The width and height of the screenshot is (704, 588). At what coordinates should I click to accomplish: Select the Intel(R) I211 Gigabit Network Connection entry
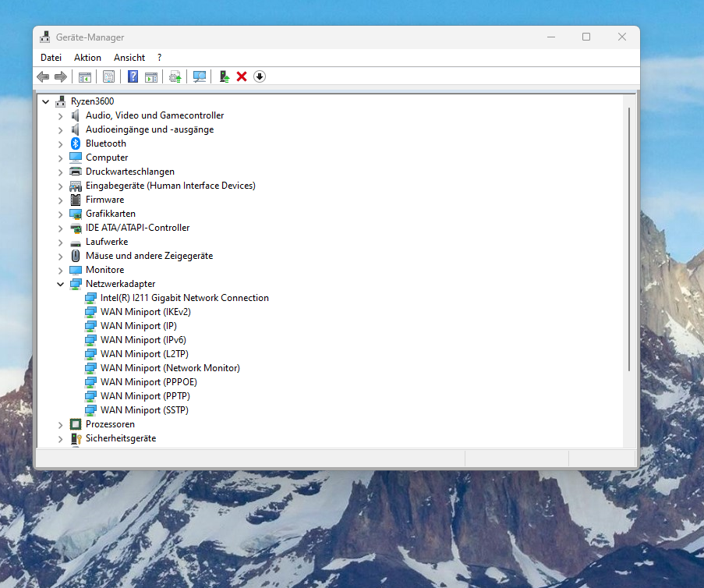(185, 297)
